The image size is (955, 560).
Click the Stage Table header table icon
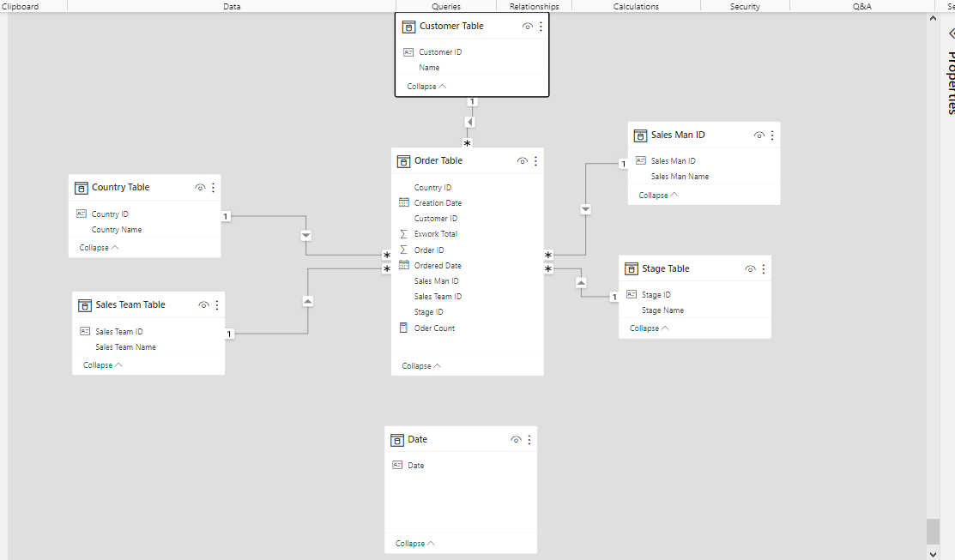pos(631,269)
